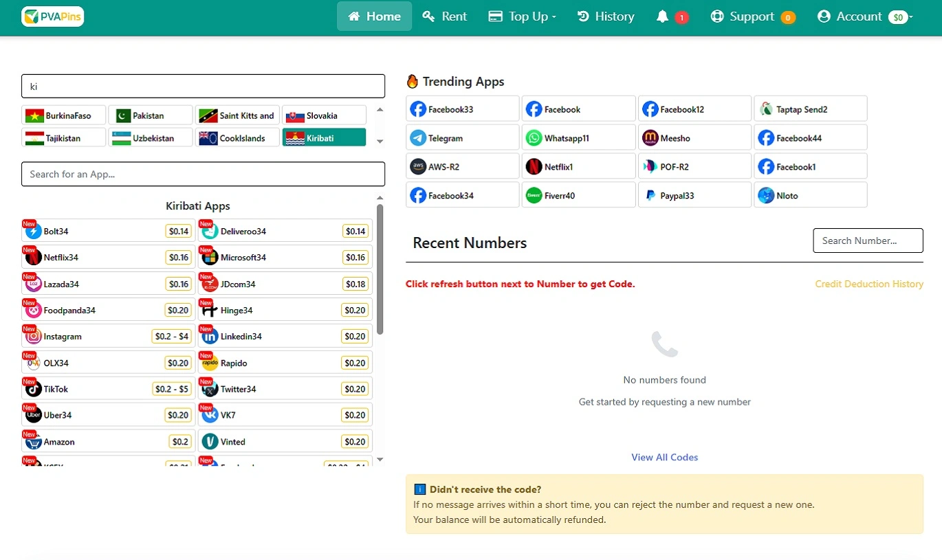Choose the Tajikistan country button
Viewport: 942px width, 560px height.
tap(63, 137)
